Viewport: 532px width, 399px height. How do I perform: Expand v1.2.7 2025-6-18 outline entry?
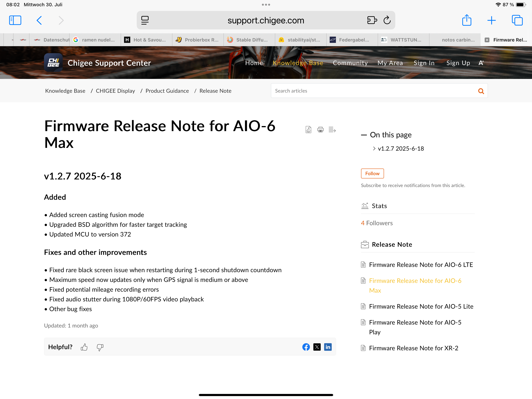click(x=374, y=148)
